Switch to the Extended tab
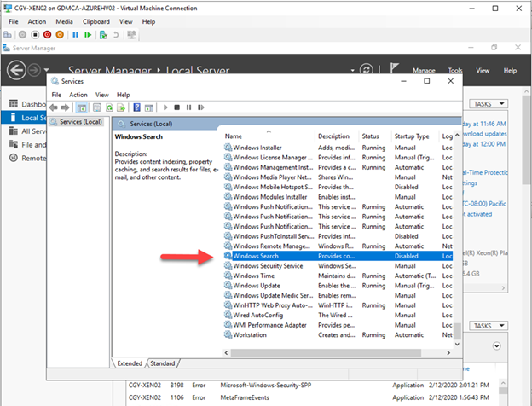 pyautogui.click(x=130, y=363)
